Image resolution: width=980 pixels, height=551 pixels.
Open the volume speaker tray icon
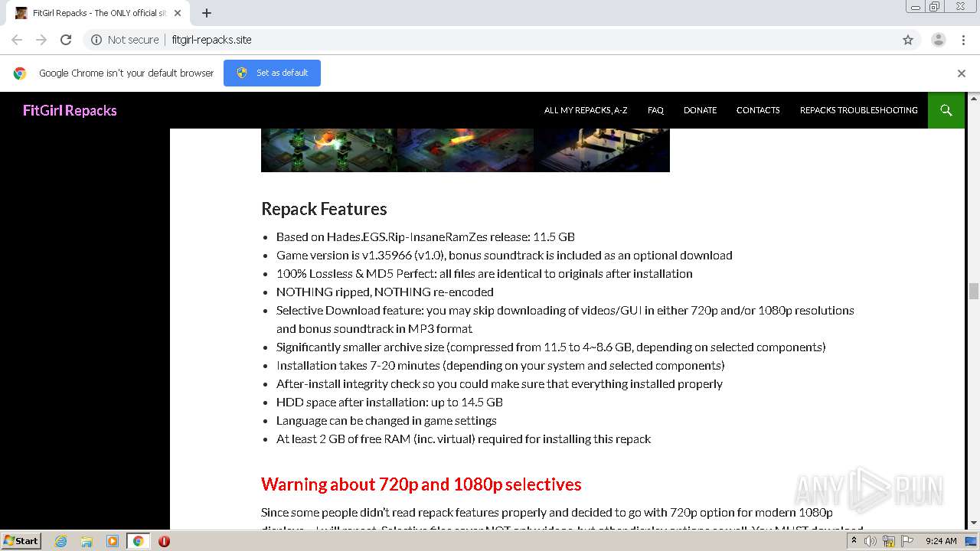click(871, 541)
